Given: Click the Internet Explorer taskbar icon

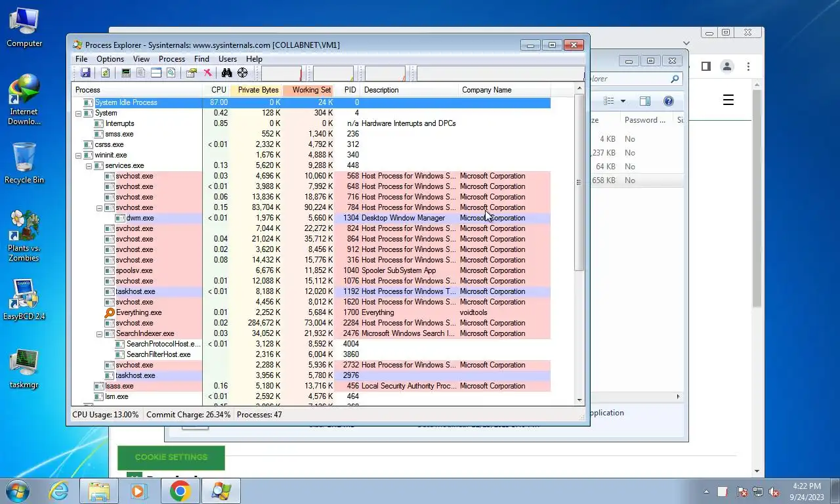Looking at the screenshot, I should coord(58,491).
